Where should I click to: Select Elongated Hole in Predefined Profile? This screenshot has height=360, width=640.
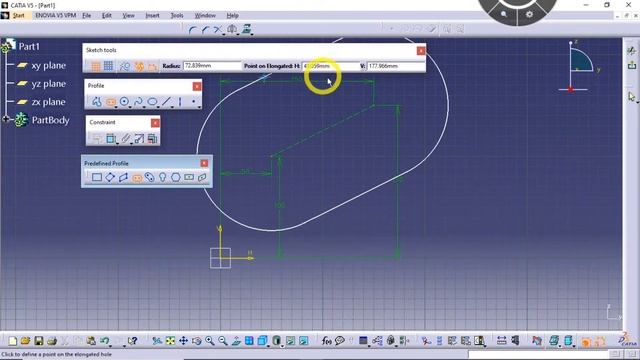[x=137, y=178]
